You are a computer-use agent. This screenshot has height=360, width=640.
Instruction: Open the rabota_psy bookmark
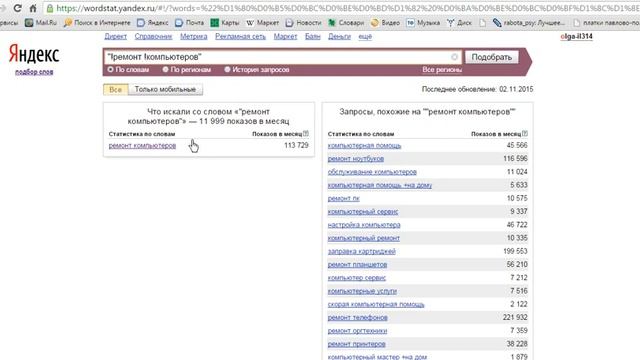click(x=529, y=23)
